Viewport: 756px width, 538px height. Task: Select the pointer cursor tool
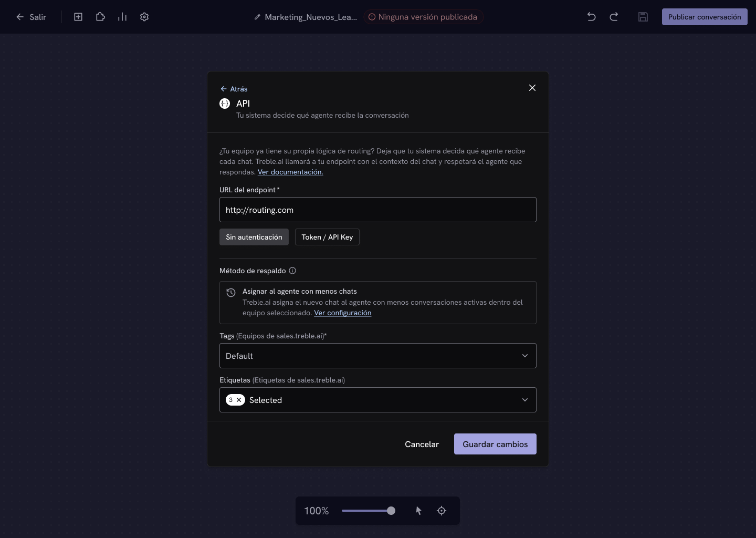pos(418,511)
